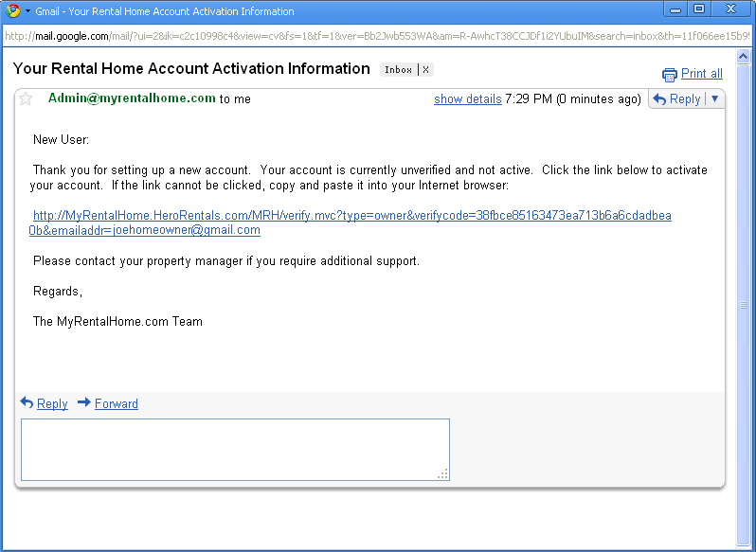The image size is (756, 552).
Task: Click the bottom Reply arrow icon
Action: 27,402
